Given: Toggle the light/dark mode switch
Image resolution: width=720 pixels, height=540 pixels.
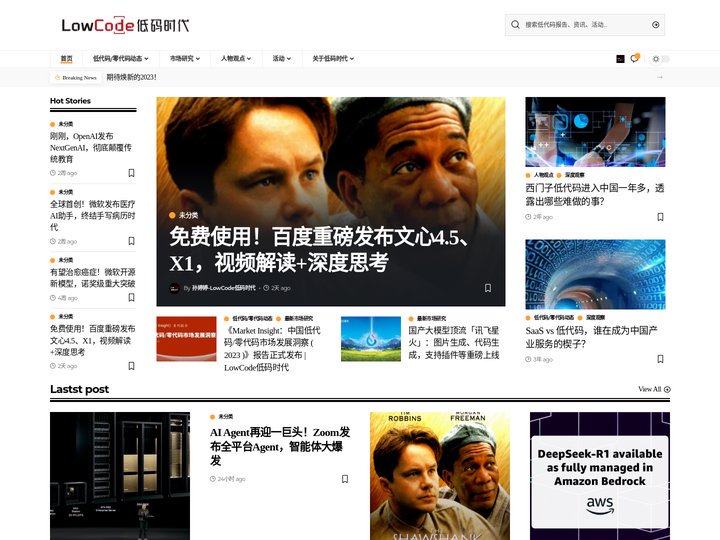Looking at the screenshot, I should pyautogui.click(x=660, y=59).
